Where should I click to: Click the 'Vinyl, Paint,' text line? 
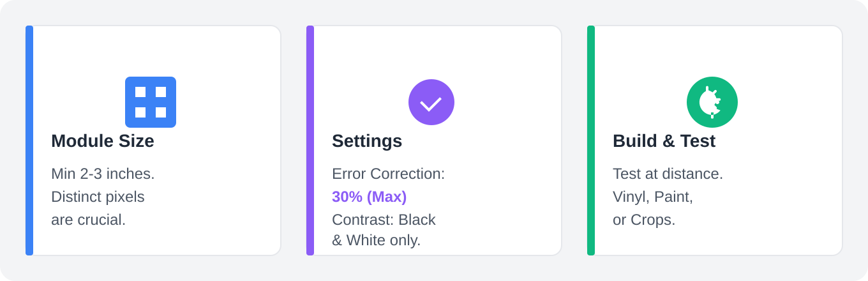[x=653, y=197]
